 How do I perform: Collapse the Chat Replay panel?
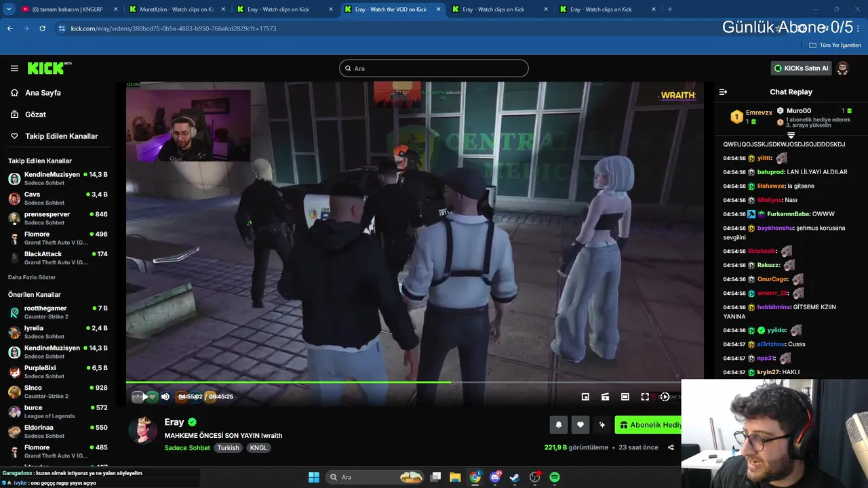click(723, 92)
